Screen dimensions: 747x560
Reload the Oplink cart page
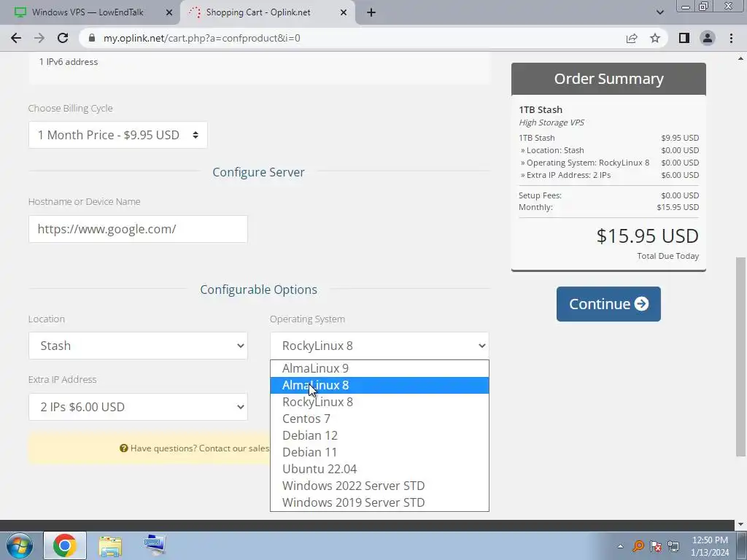coord(63,38)
